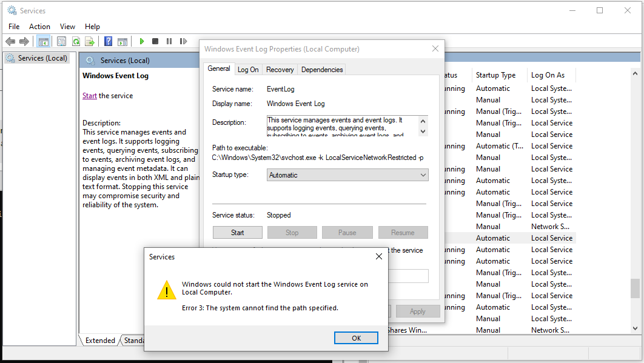Click the Pause Service toolbar icon
Screen dimensions: 644x363
coord(169,41)
